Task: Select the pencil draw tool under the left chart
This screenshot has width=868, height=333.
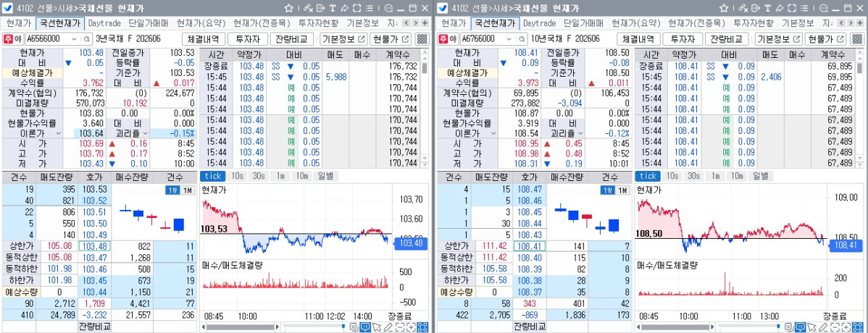Action: coord(388,327)
